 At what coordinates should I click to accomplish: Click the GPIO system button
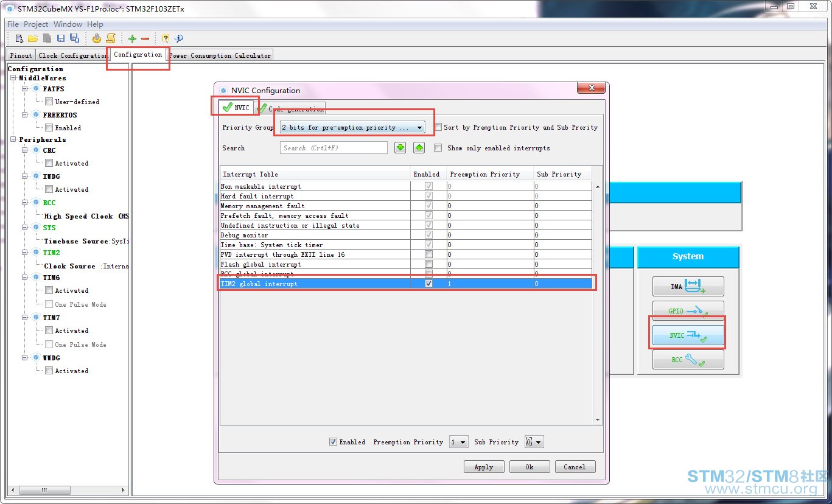click(688, 310)
